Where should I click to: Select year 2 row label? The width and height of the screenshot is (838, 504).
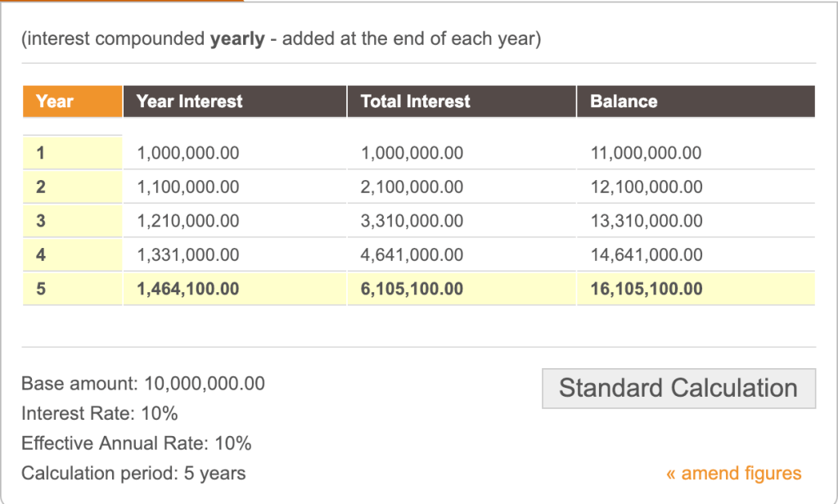click(41, 187)
